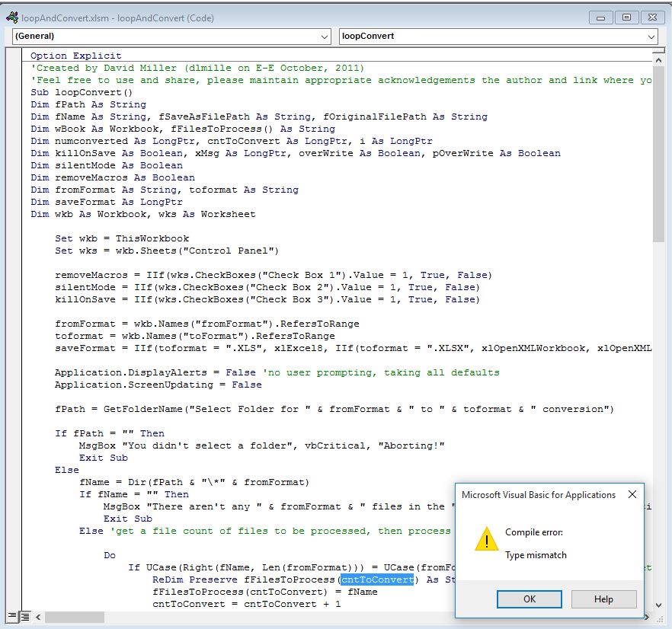Click 'Dim saveFormat As LongPtr' line

(x=107, y=202)
